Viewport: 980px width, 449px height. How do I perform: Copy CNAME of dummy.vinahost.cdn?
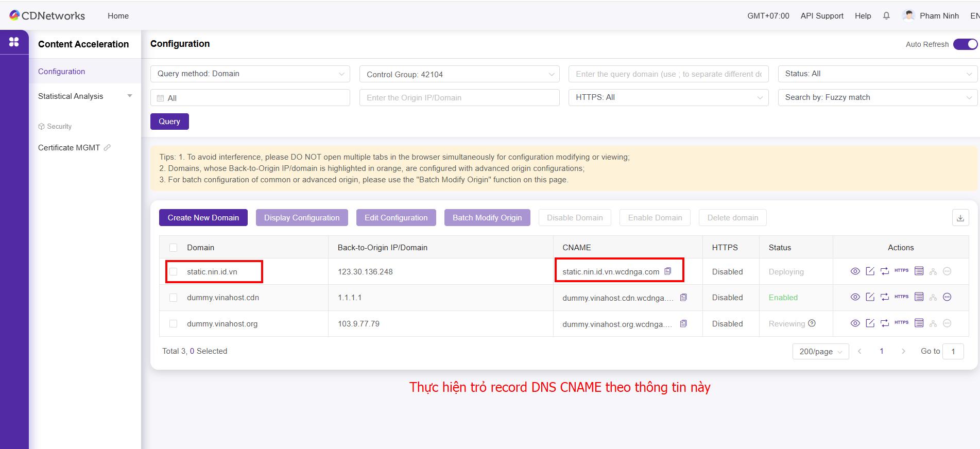pyautogui.click(x=683, y=298)
